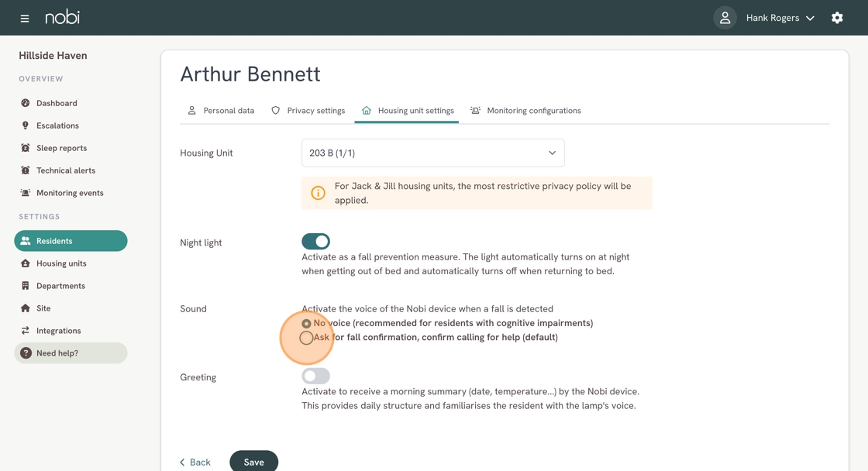
Task: Click the settings gear icon
Action: (837, 18)
